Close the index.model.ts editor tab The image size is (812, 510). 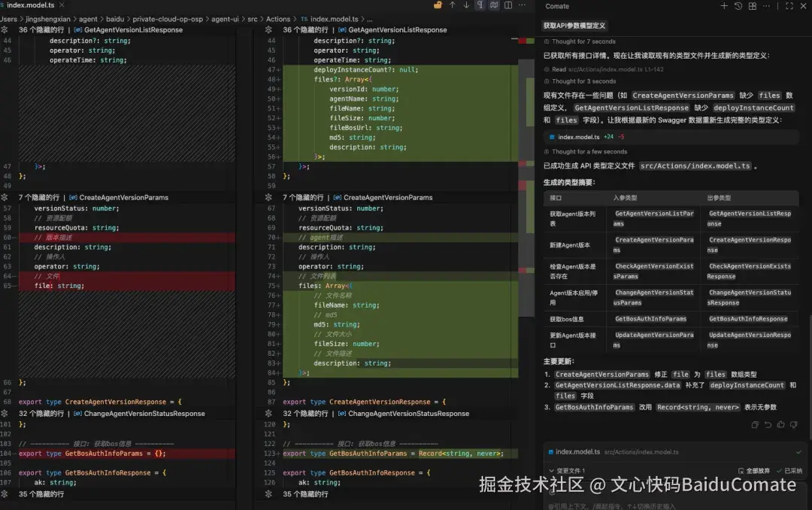62,5
